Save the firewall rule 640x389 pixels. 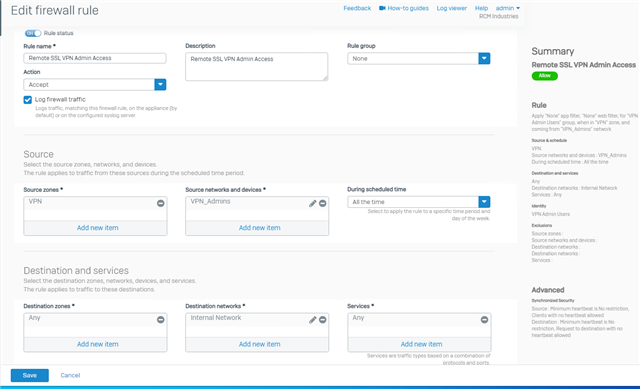pyautogui.click(x=30, y=375)
